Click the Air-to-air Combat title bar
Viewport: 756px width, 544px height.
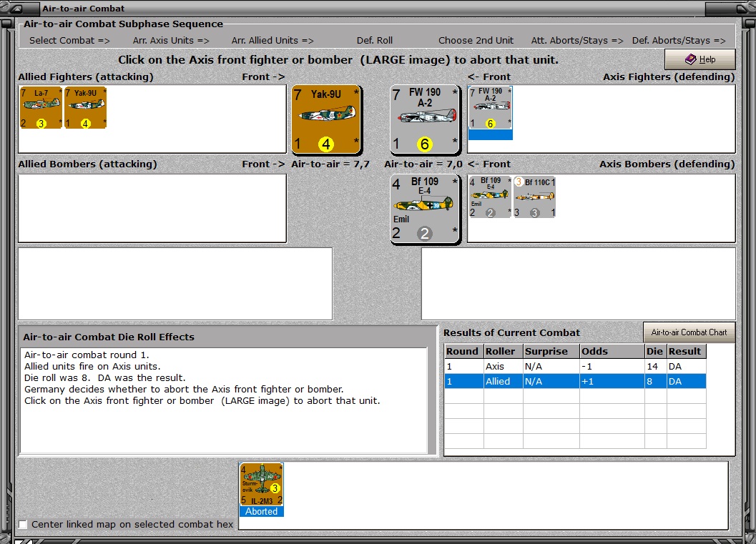tap(372, 8)
